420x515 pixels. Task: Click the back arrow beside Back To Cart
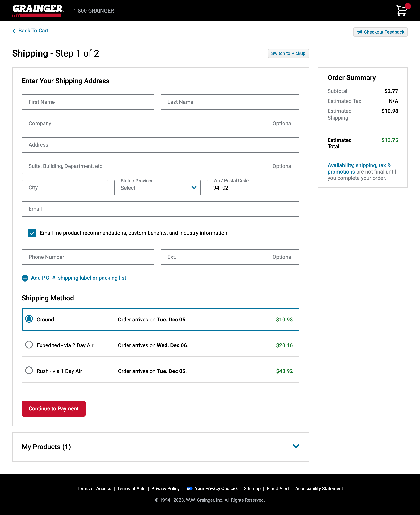click(x=14, y=31)
